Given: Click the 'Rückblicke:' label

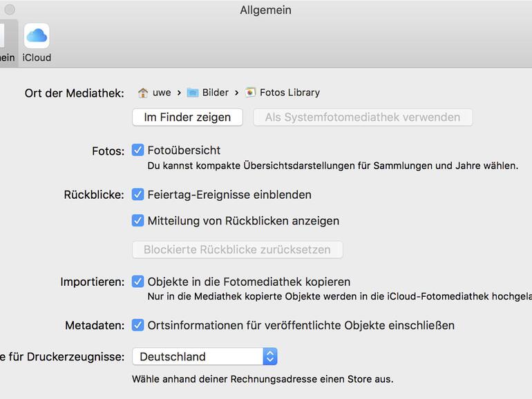Looking at the screenshot, I should [94, 195].
